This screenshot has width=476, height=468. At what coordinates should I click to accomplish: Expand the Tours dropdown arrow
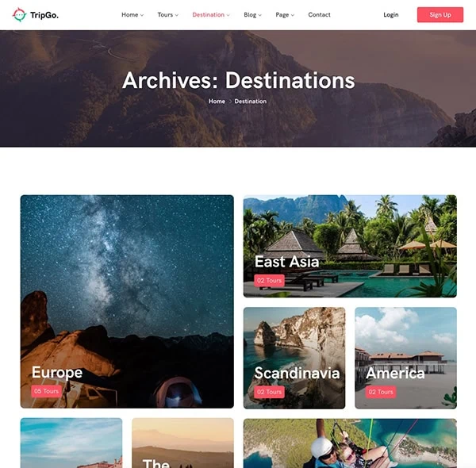[x=177, y=15]
